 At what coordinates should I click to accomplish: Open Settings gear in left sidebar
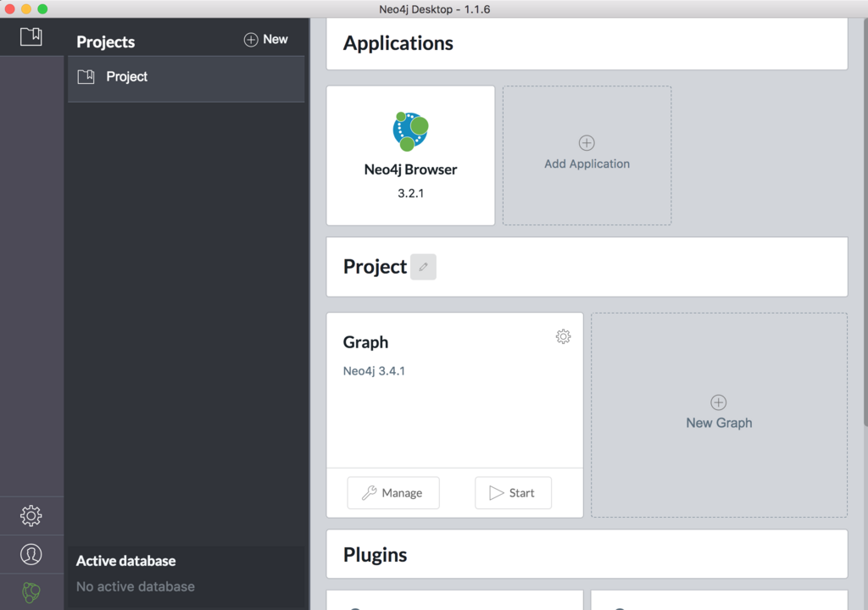[31, 515]
